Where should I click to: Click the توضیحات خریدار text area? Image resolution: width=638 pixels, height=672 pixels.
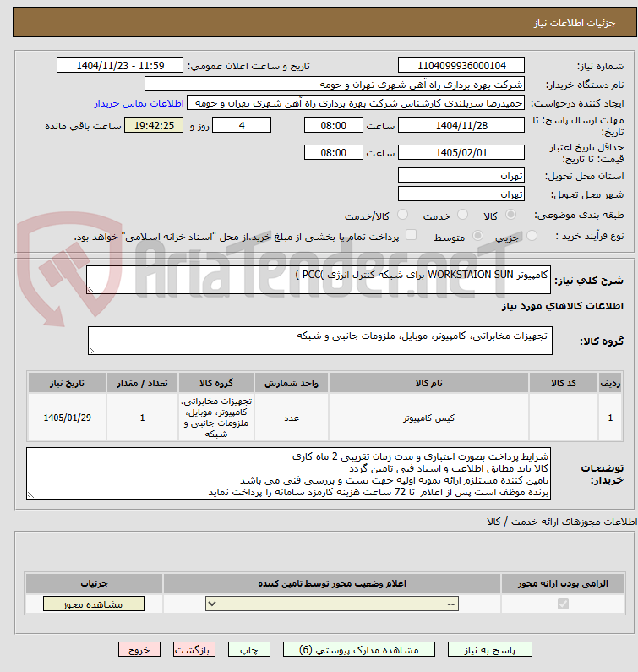coord(288,473)
